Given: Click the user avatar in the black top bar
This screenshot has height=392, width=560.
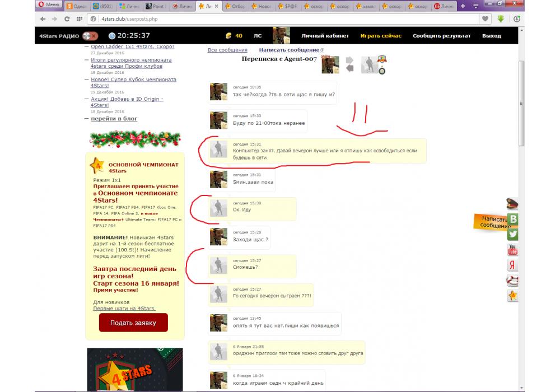Looking at the screenshot, I should [x=281, y=35].
